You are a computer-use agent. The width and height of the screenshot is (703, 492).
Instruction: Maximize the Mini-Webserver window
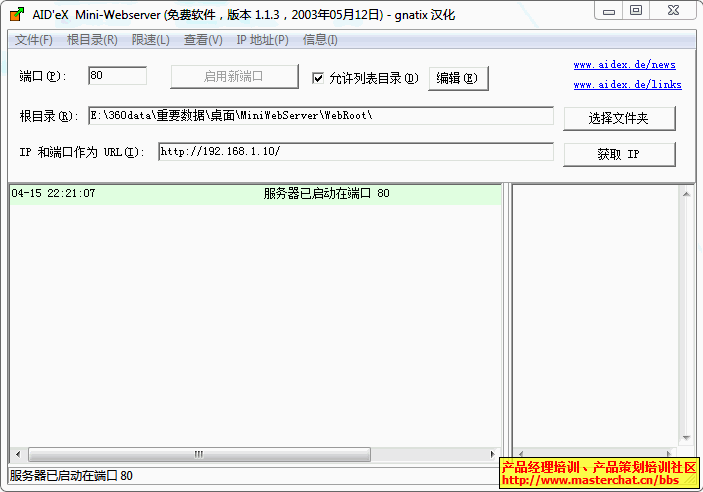(x=636, y=11)
